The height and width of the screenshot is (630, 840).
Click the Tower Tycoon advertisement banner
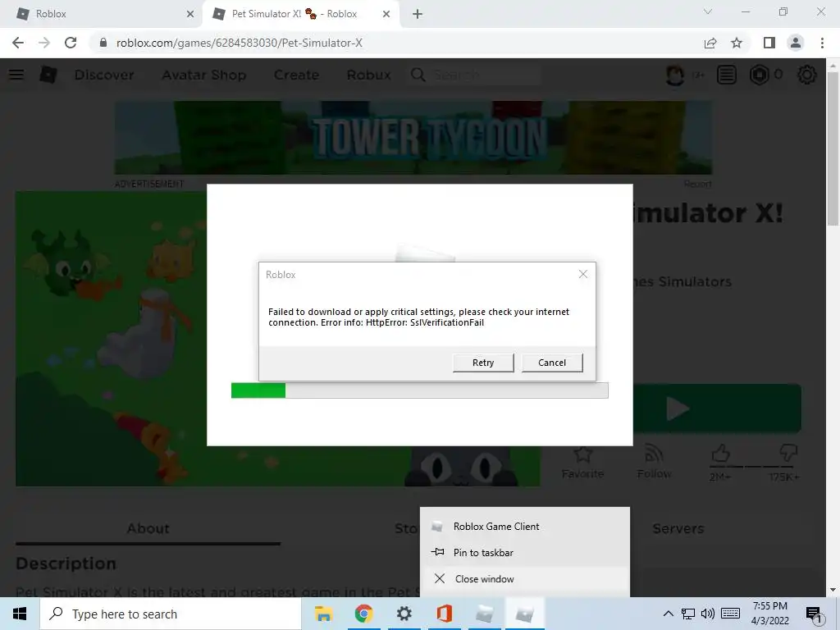point(413,137)
